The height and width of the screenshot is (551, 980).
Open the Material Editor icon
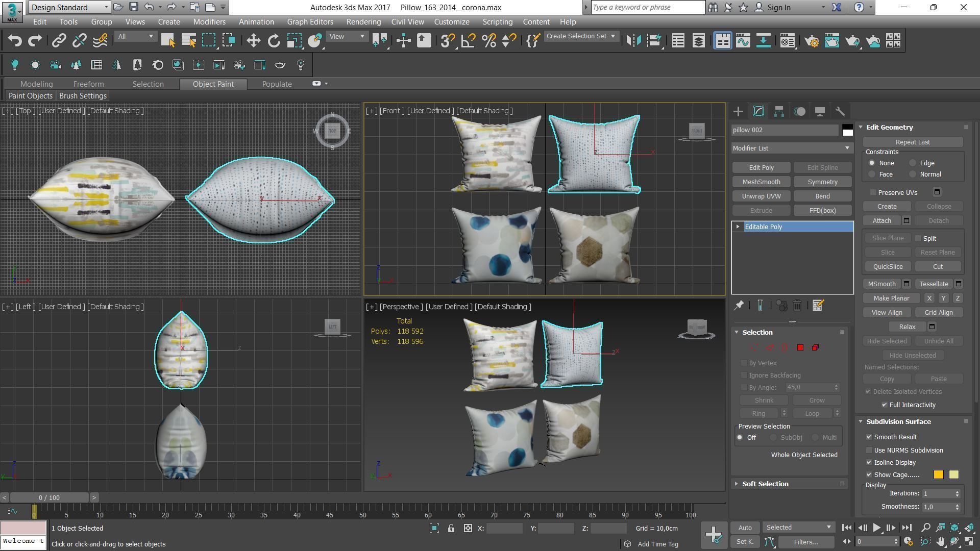pyautogui.click(x=787, y=41)
